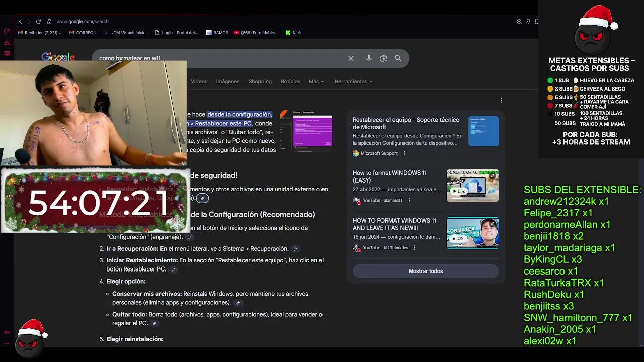Image resolution: width=644 pixels, height=362 pixels.
Task: Click 'YouTube · alambrixIT' source text
Action: (x=383, y=200)
